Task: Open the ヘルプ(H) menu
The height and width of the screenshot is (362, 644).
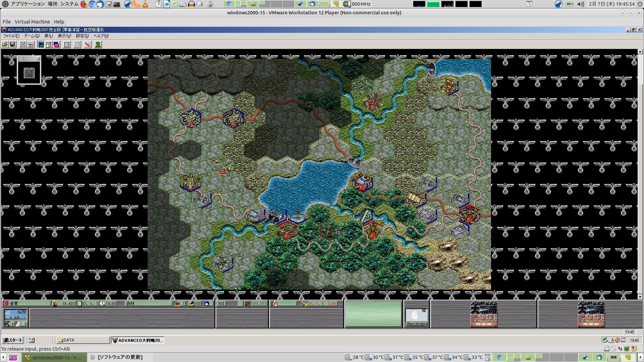Action: 101,36
